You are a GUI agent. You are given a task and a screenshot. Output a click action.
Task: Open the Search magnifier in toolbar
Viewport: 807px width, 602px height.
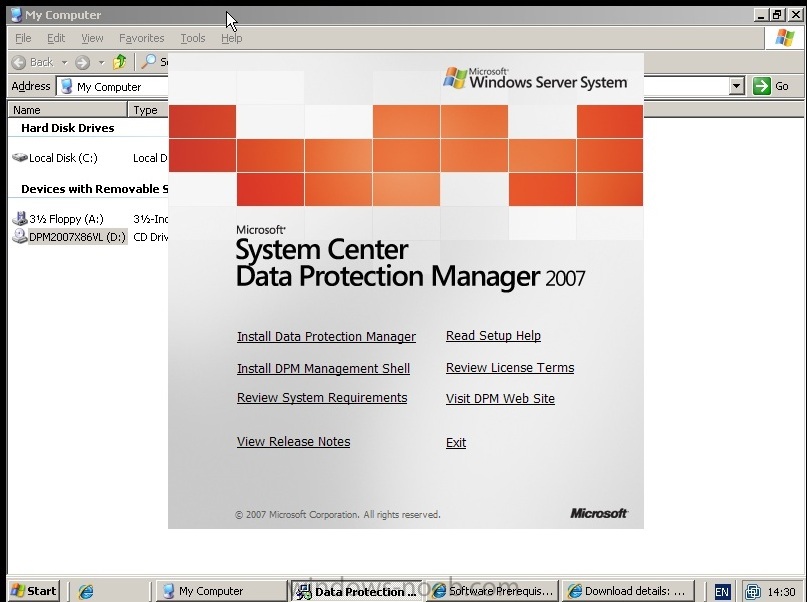coord(148,62)
